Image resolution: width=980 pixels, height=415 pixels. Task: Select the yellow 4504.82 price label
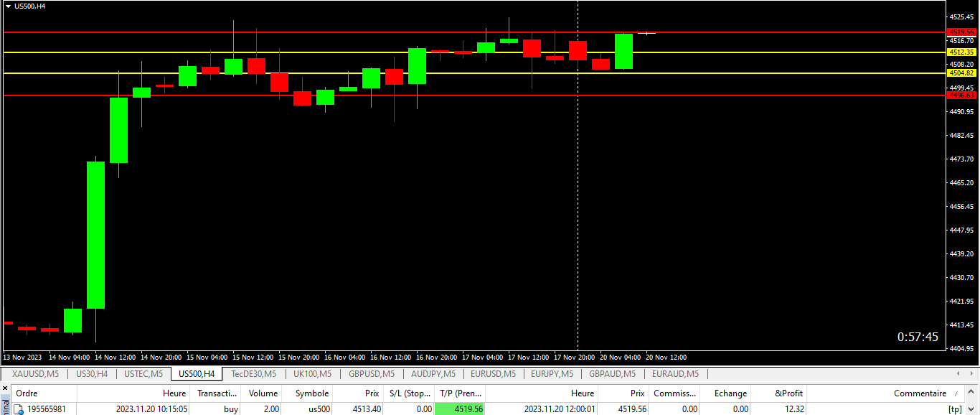click(961, 73)
